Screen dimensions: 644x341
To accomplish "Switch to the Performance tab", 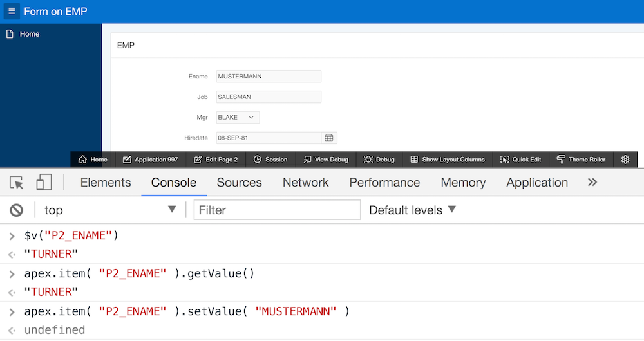I will pyautogui.click(x=384, y=182).
